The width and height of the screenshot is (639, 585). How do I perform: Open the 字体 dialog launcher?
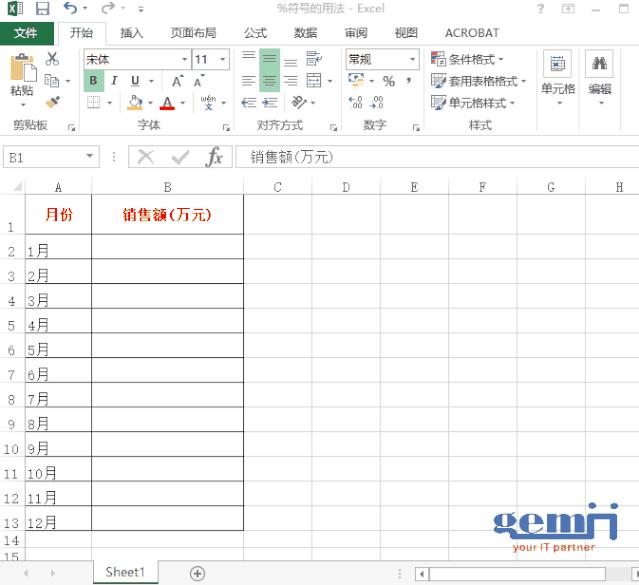pos(227,128)
